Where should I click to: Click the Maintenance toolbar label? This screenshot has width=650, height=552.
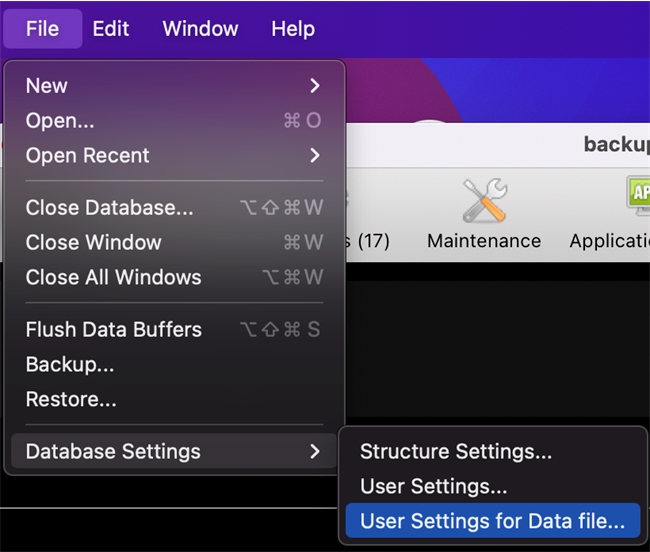(x=484, y=241)
